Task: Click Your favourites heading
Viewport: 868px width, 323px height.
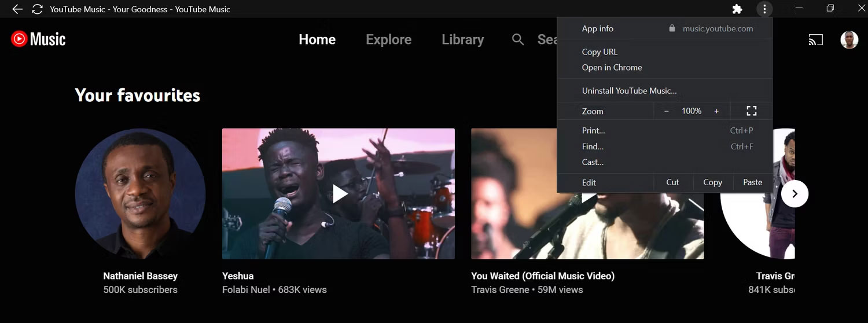Action: point(138,95)
